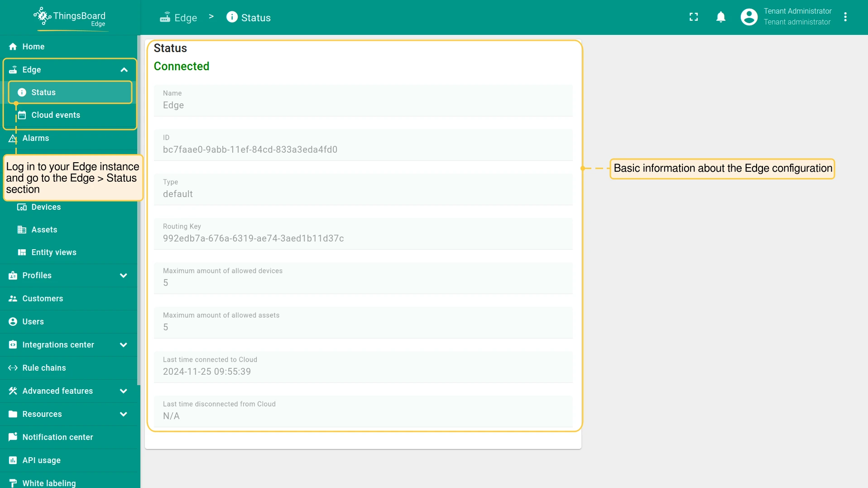Screen dimensions: 868x488
Task: Click the API usage chart icon
Action: (13, 460)
